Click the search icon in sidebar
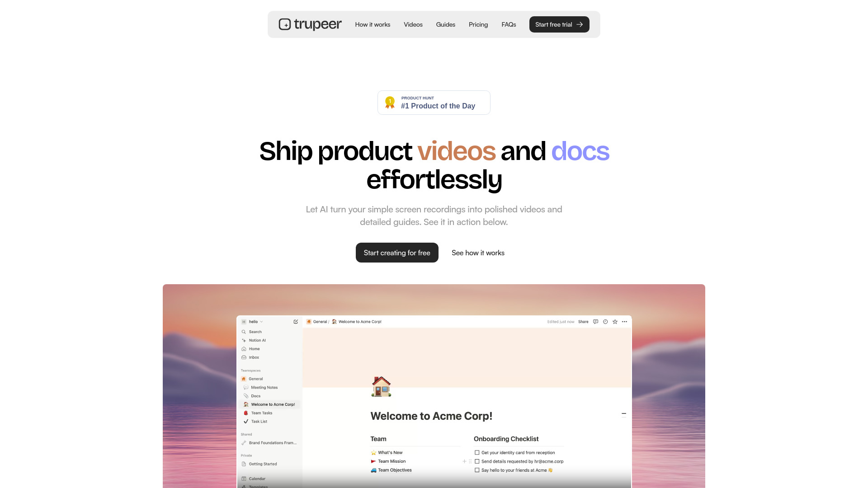 click(x=244, y=332)
